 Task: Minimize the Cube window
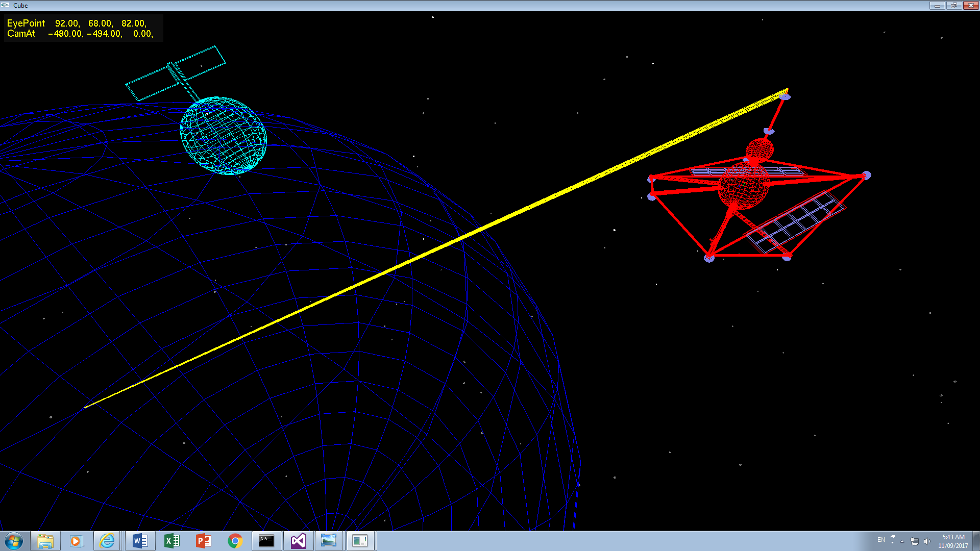pos(937,5)
